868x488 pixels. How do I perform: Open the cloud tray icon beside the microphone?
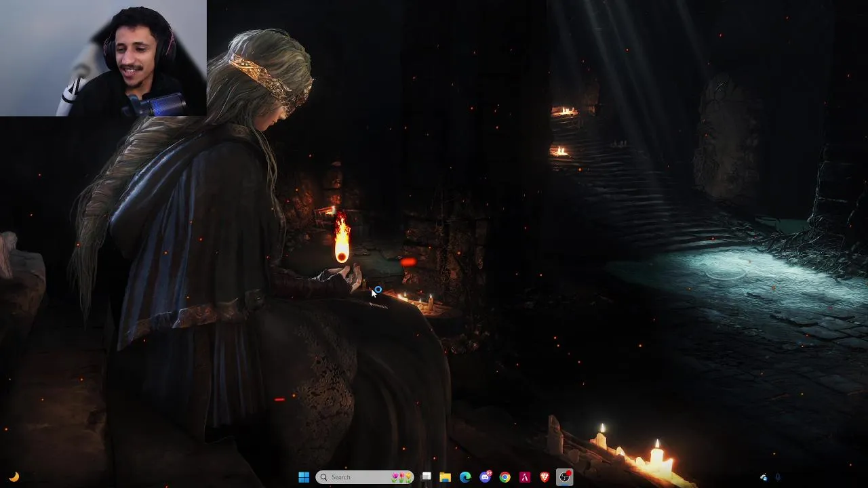[764, 477]
